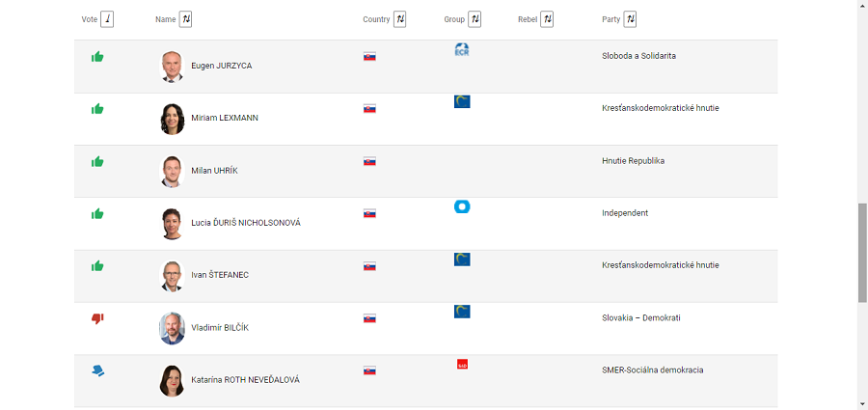The width and height of the screenshot is (868, 410).
Task: Click red thumbs-down vote for Vladimír Bilčík
Action: tap(97, 318)
